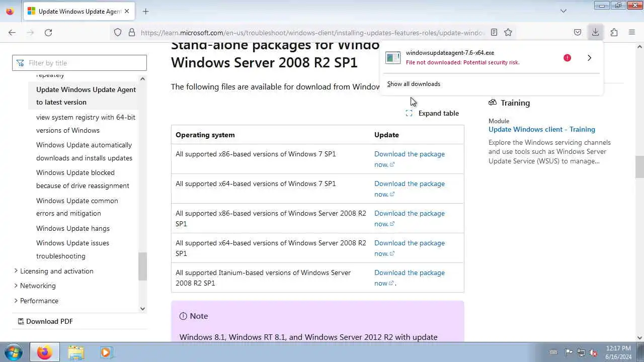This screenshot has width=644, height=362.
Task: Open Windows Explorer from the taskbar
Action: tap(76, 352)
